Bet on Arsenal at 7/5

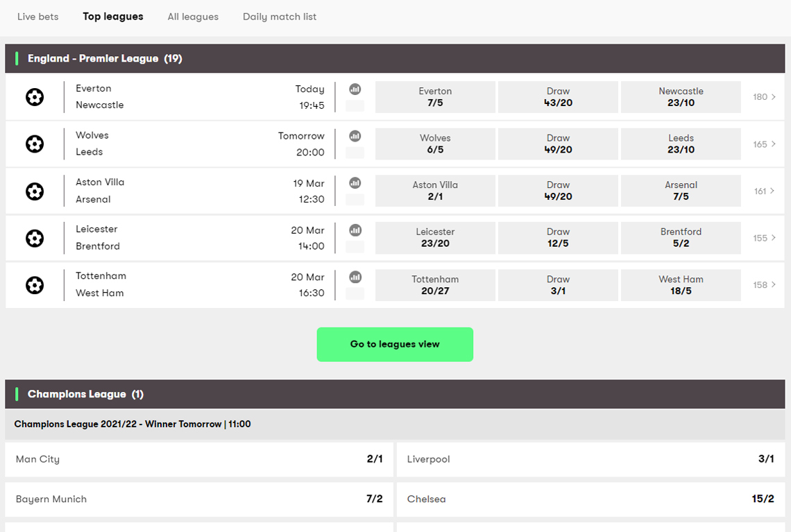pos(681,191)
